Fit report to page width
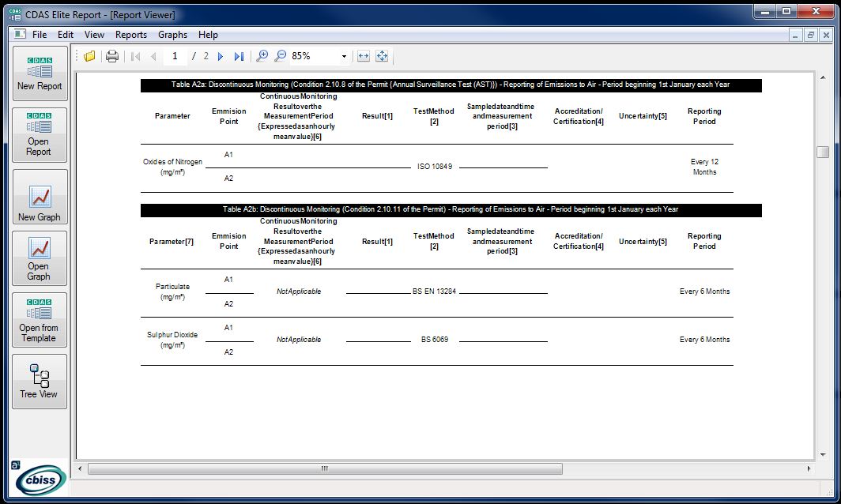The height and width of the screenshot is (504, 841). click(x=364, y=56)
